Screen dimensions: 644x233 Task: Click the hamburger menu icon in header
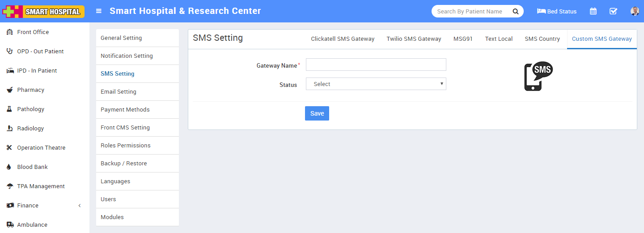(99, 11)
